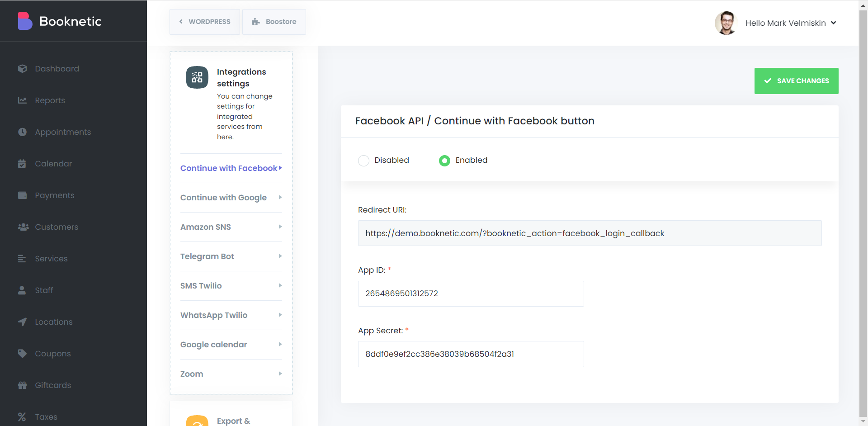
Task: Expand Google calendar settings arrow
Action: [x=280, y=344]
